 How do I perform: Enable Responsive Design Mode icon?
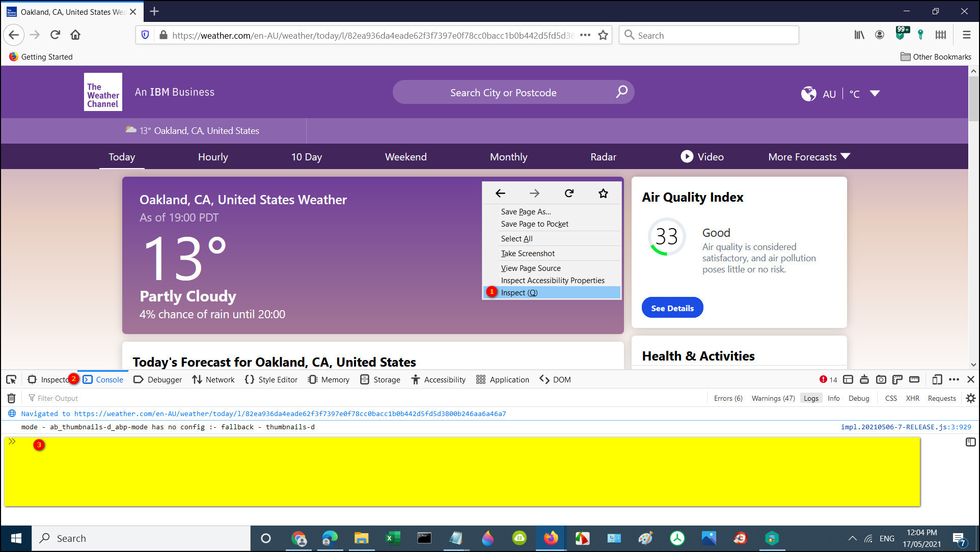937,379
